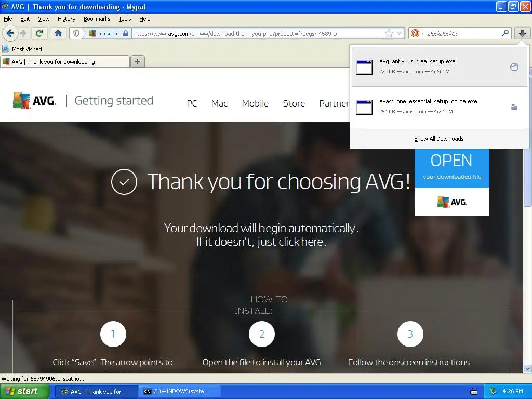Open the Home page icon

coord(58,33)
